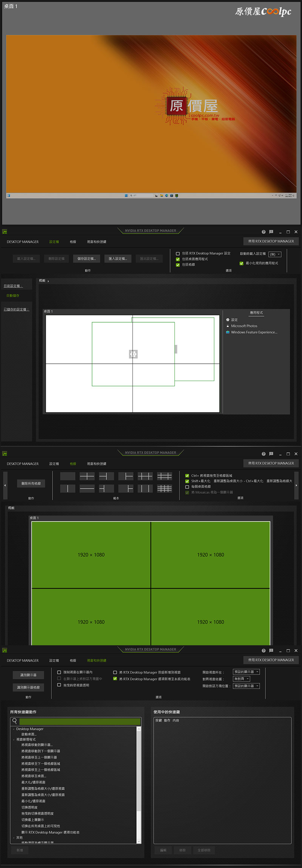Image resolution: width=302 pixels, height=868 pixels.
Task: Click the NVIDIA app logo in 格線 window title bar
Action: pyautogui.click(x=5, y=453)
